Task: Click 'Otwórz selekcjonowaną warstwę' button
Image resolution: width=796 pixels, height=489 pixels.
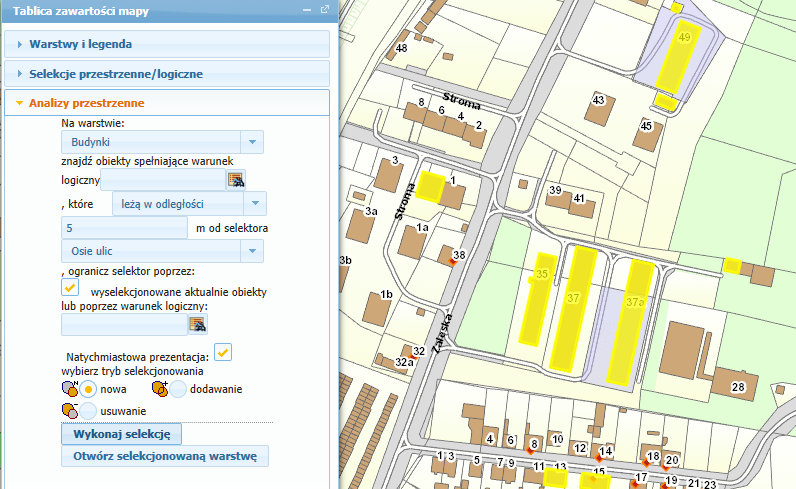Action: (x=165, y=456)
